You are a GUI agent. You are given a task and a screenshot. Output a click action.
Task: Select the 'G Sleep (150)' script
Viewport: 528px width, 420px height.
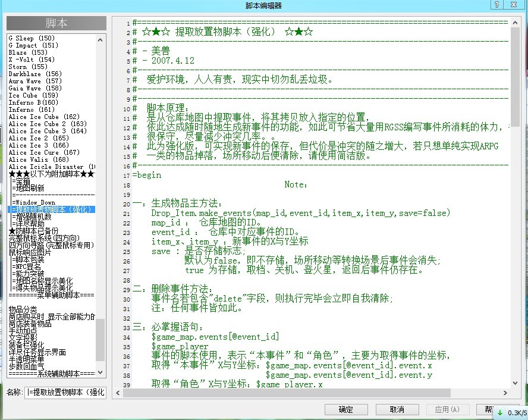(x=32, y=38)
